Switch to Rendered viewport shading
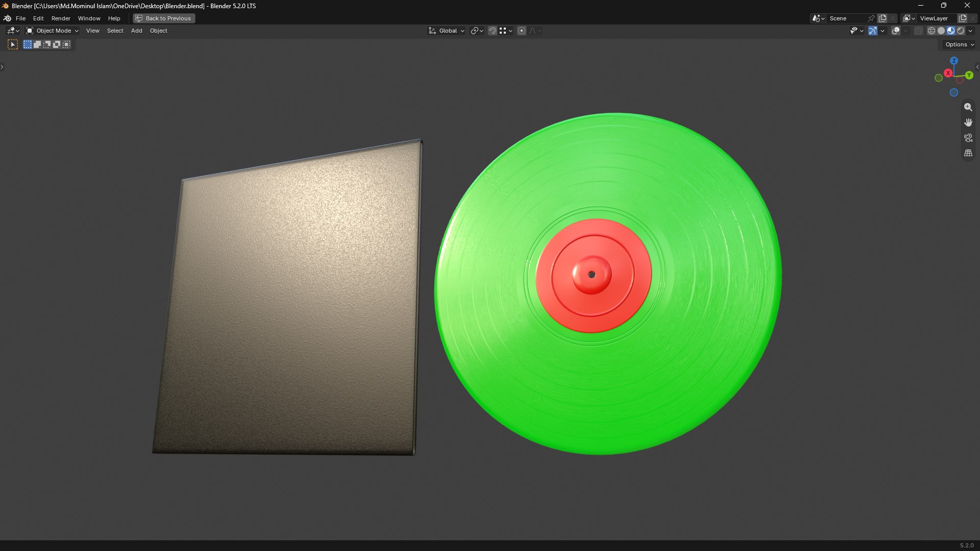 (961, 31)
